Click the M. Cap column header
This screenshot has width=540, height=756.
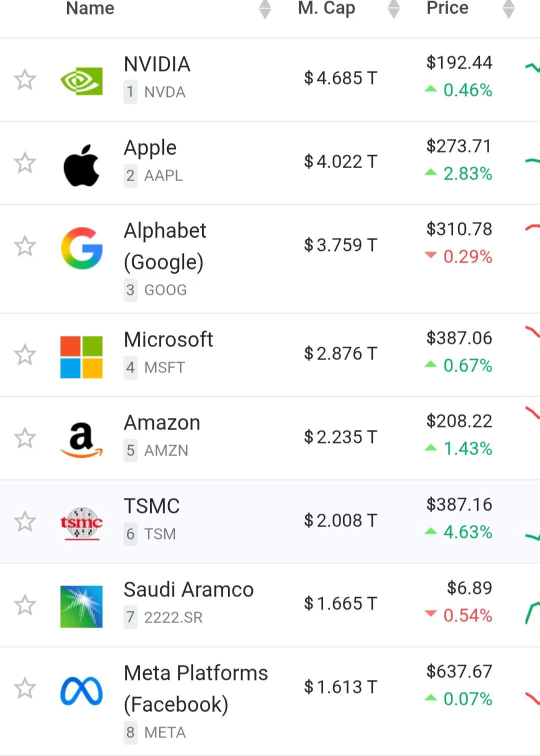tap(326, 8)
